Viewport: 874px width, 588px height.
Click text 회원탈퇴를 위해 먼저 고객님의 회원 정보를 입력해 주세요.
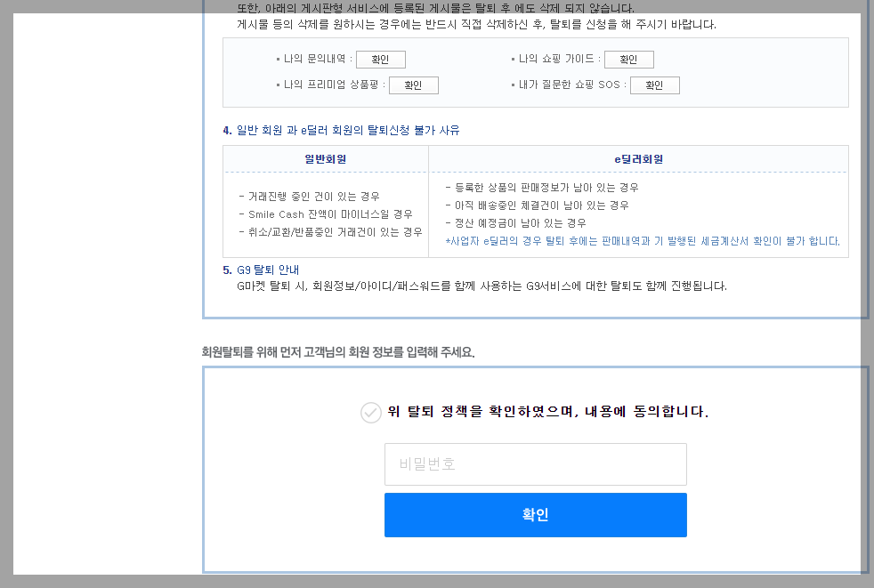[338, 352]
